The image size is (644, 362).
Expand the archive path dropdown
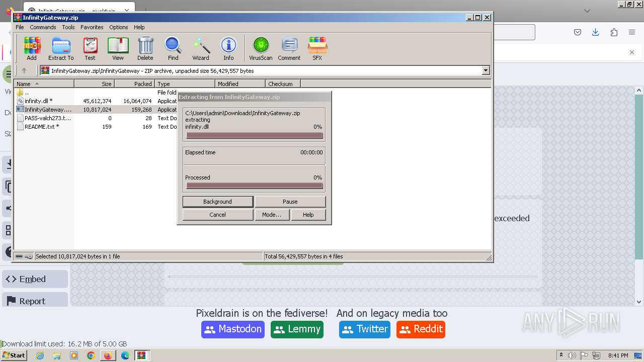486,71
